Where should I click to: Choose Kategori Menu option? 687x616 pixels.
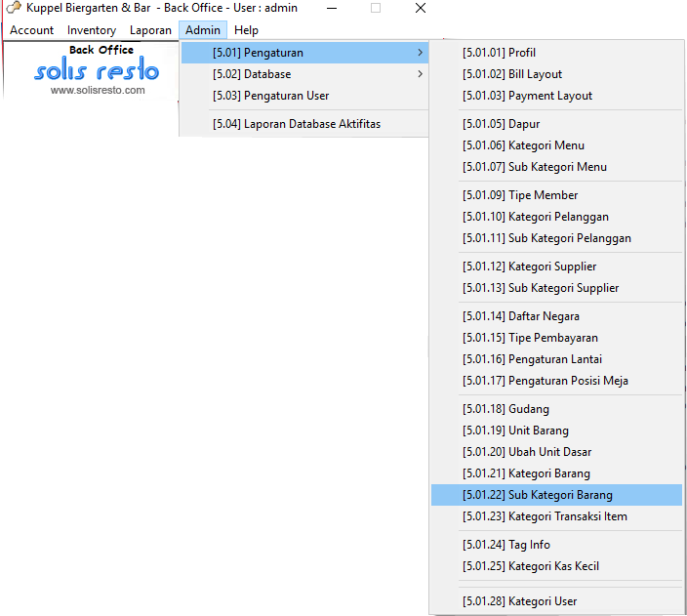523,145
